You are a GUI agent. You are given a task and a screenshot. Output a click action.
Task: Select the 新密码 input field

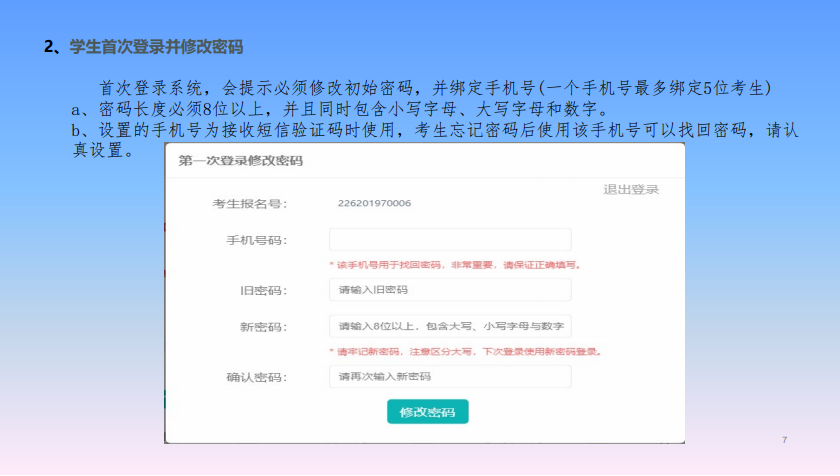click(x=450, y=327)
